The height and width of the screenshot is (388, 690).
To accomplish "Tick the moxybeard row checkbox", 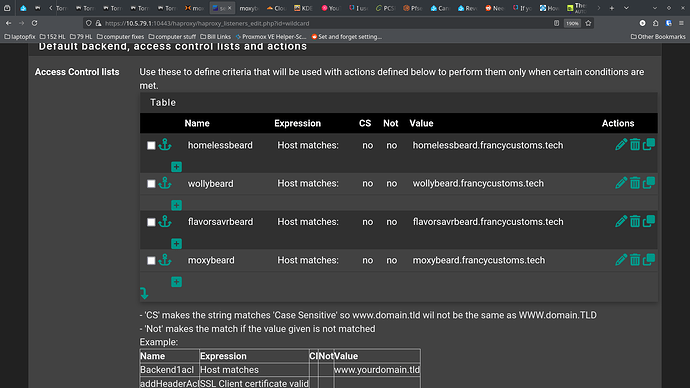I will point(151,260).
